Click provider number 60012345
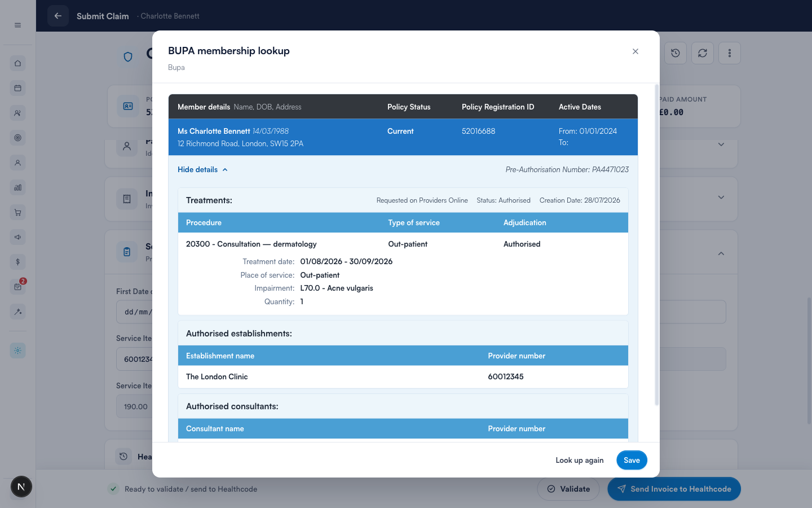Image resolution: width=812 pixels, height=508 pixels. (x=506, y=376)
